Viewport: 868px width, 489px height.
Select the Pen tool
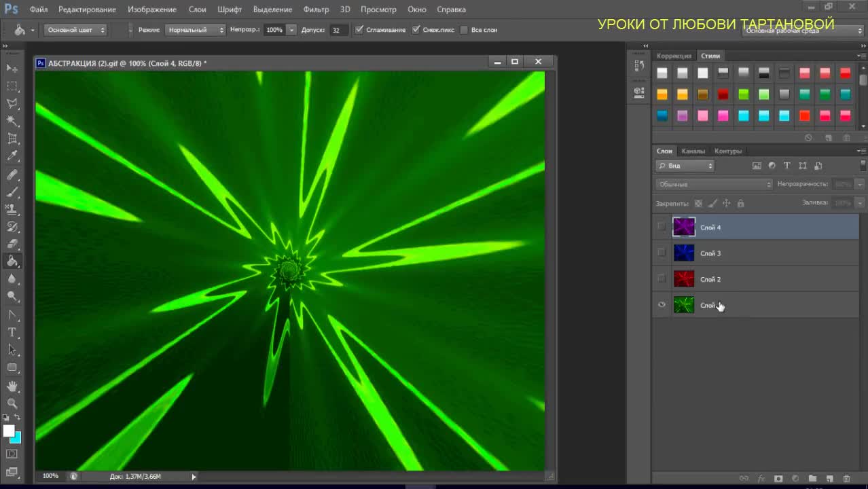tap(12, 315)
